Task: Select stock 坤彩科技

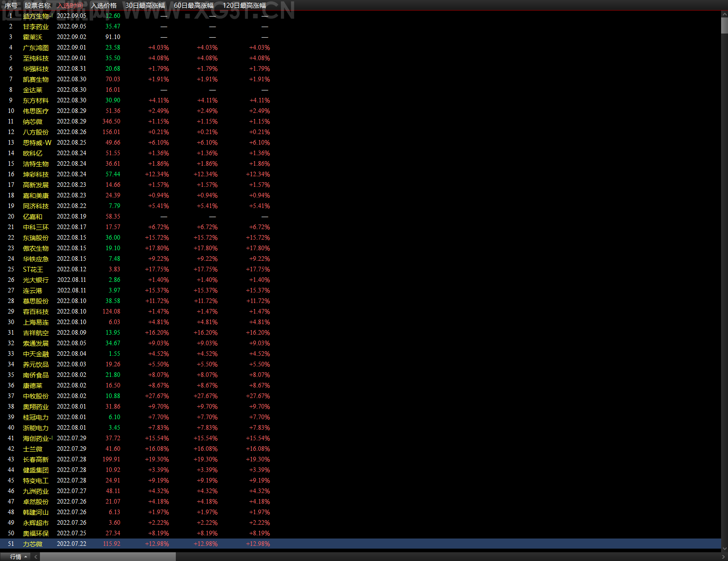Action: 36,174
